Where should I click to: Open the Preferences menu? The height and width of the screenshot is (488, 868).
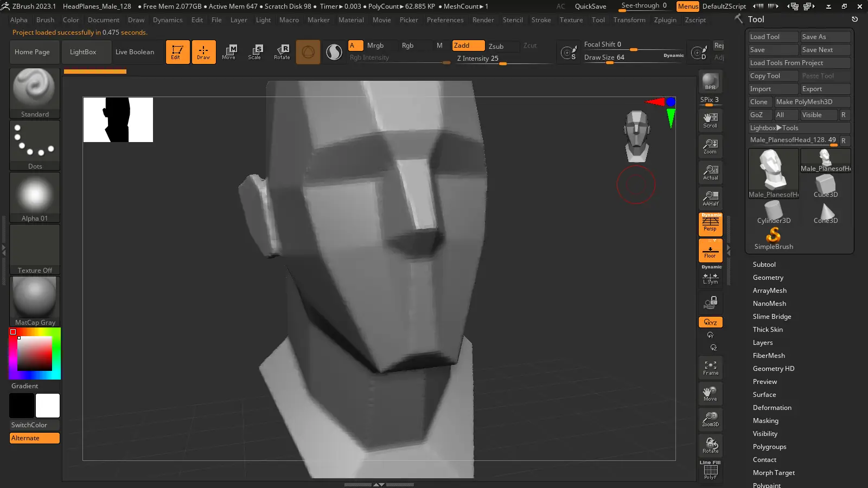tap(445, 20)
